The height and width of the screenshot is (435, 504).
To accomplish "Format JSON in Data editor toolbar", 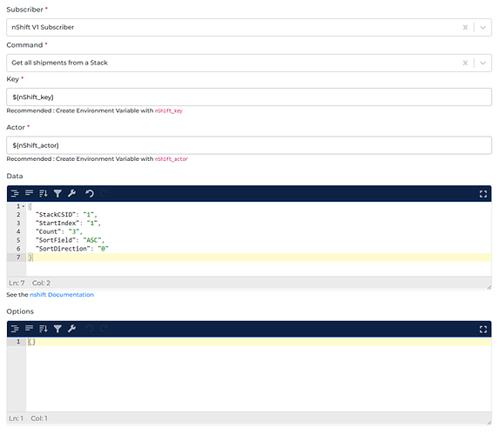I will pos(15,193).
